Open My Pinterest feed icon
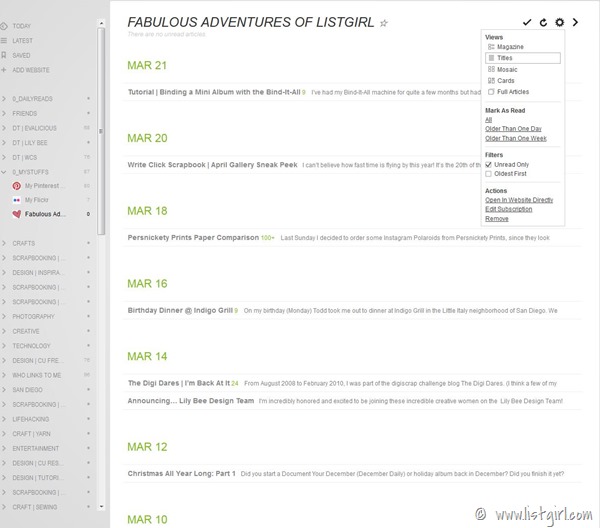 tap(16, 186)
